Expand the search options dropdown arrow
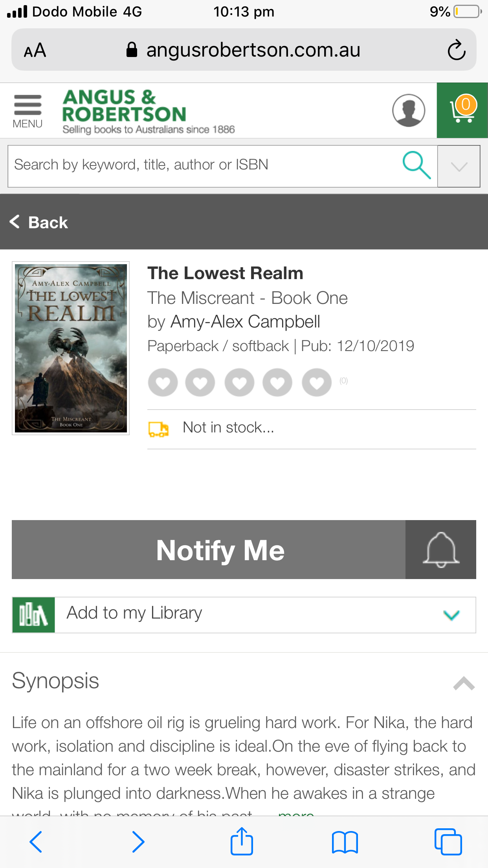Viewport: 488px width, 868px height. coord(459,166)
